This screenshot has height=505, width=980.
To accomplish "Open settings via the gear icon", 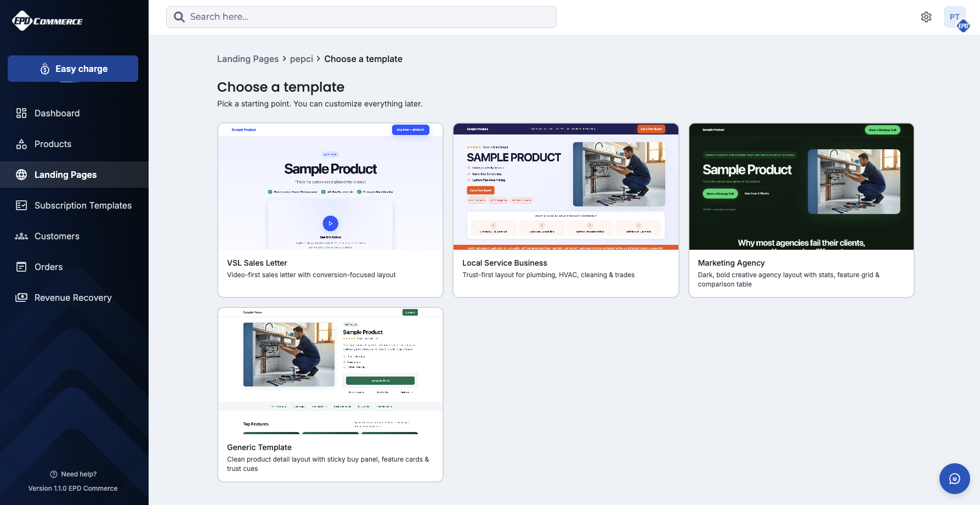I will (926, 17).
